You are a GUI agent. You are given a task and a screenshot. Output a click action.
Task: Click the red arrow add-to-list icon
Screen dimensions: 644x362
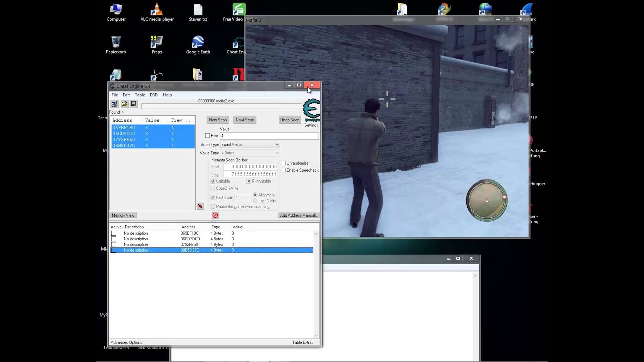click(x=200, y=206)
